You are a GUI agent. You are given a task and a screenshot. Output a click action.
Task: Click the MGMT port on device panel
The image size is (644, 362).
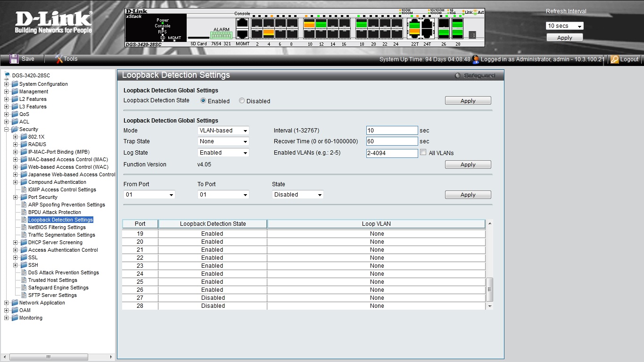pos(242,34)
